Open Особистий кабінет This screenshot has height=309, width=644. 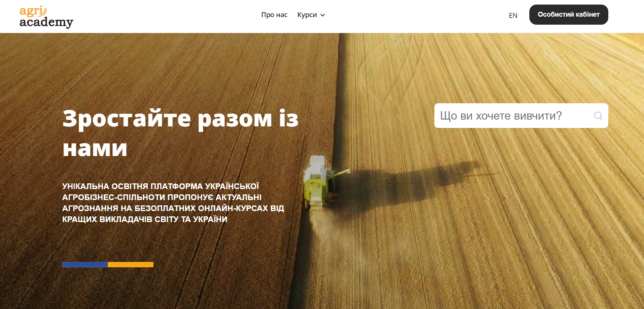[568, 14]
